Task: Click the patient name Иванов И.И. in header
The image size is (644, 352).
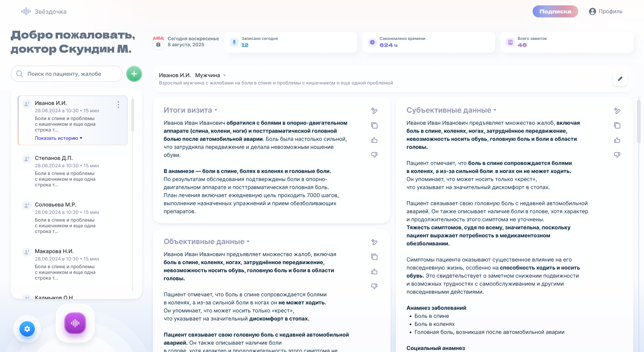Action: [175, 75]
